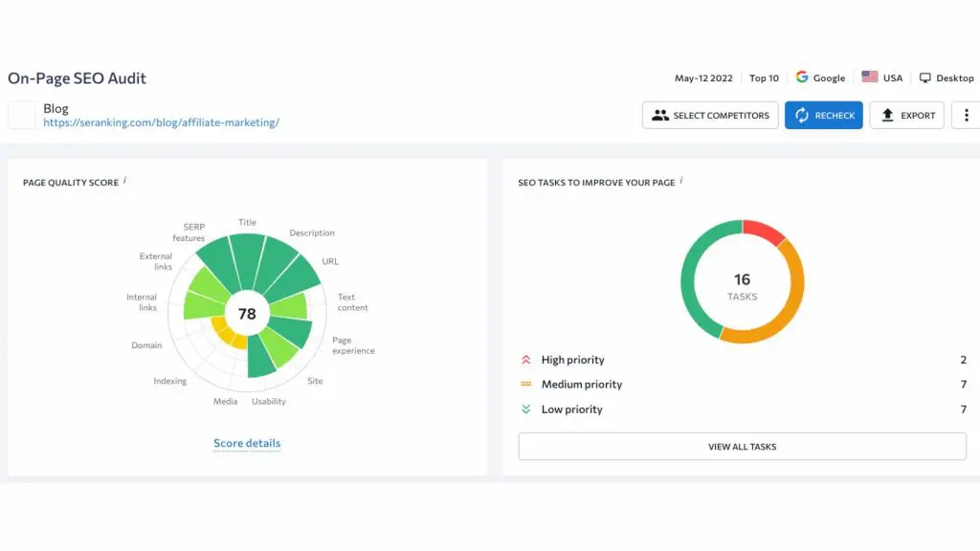
Task: Click the blank Blog page thumbnail
Action: pos(22,115)
